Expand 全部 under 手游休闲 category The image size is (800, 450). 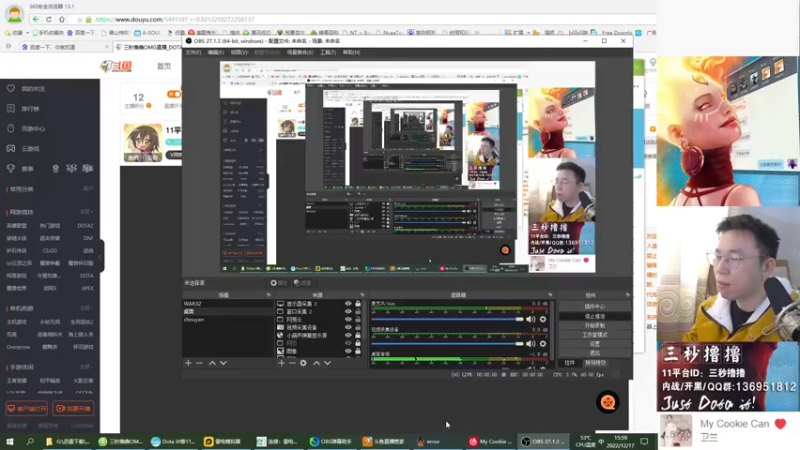pyautogui.click(x=86, y=366)
